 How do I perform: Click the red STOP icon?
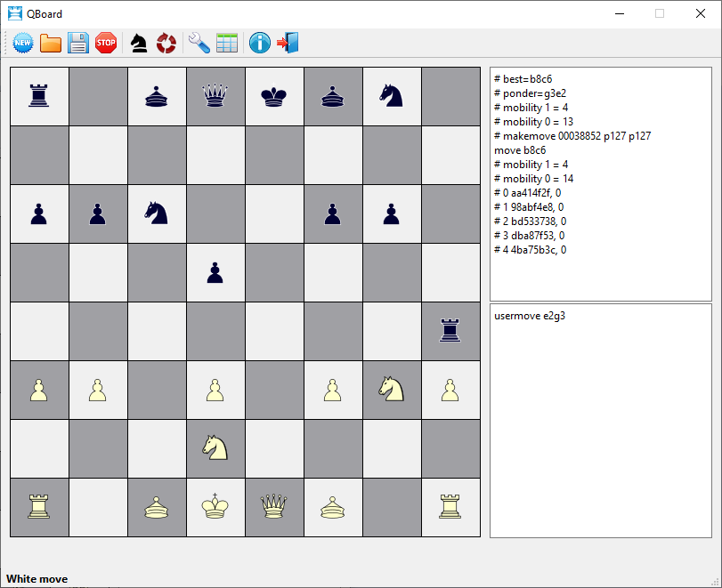(106, 44)
